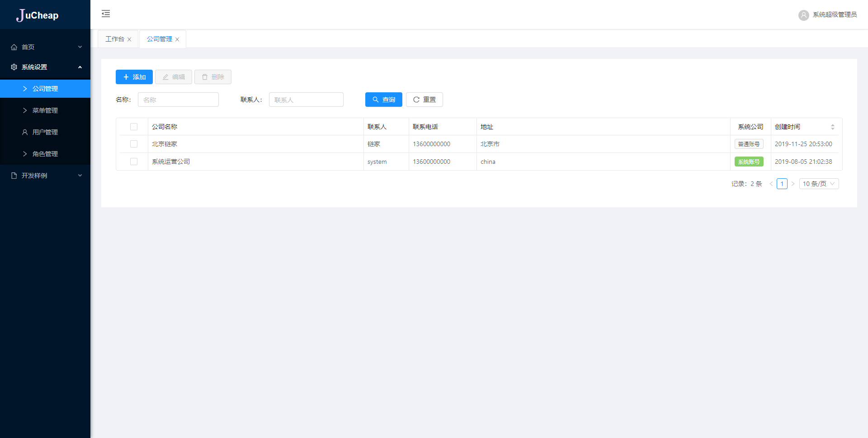Click the 创建时间 sort arrows

833,127
